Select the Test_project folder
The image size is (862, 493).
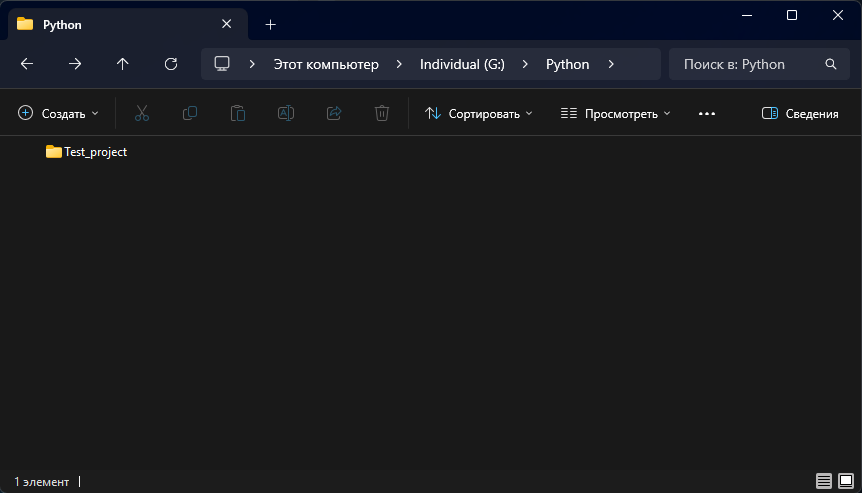point(86,152)
